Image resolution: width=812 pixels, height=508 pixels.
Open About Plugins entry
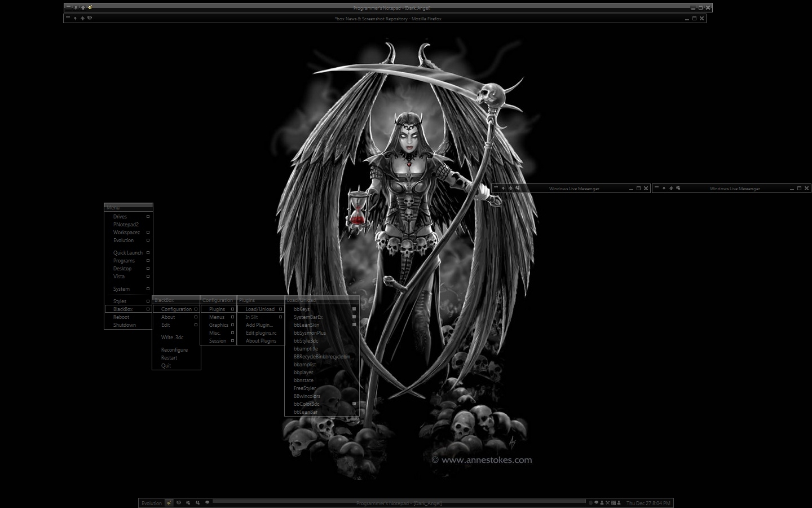tap(261, 341)
